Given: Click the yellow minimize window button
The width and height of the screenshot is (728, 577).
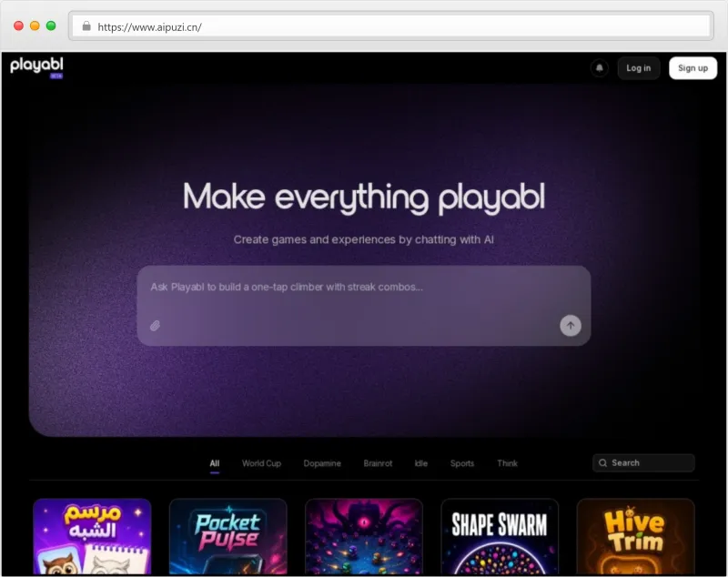Looking at the screenshot, I should coord(35,26).
